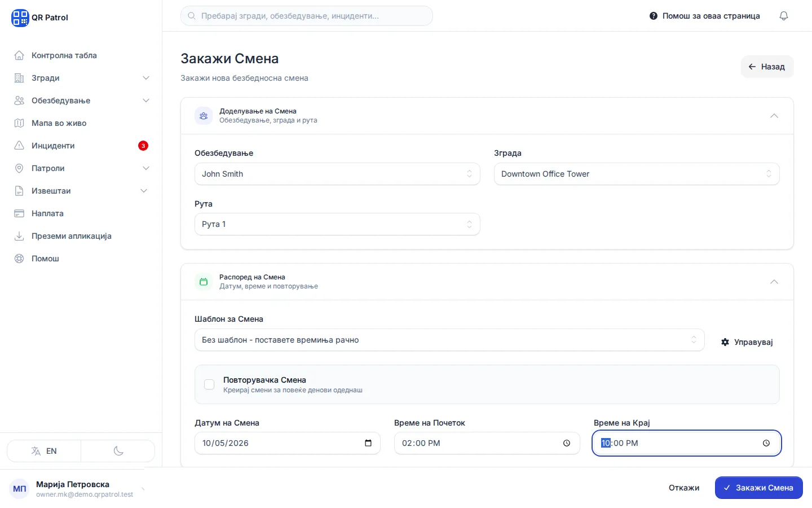812x508 pixels.
Task: Open clock picker for Време на Крај
Action: click(x=766, y=443)
